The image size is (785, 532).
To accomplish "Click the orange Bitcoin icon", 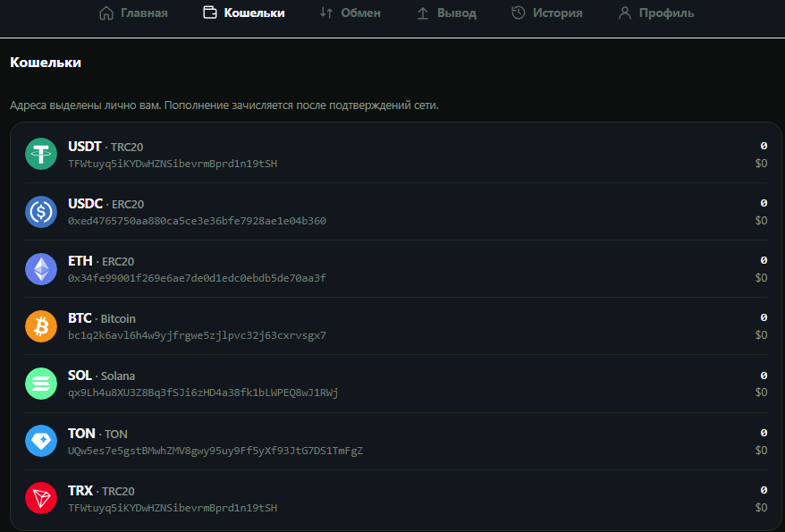I will pyautogui.click(x=41, y=326).
